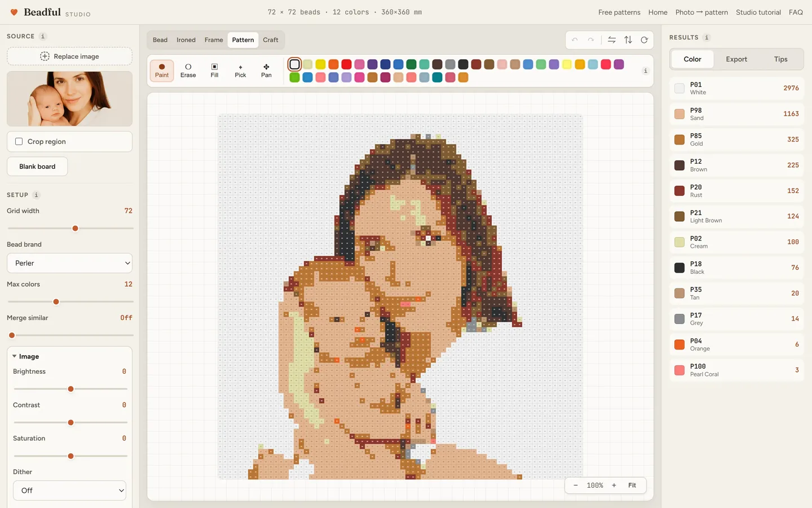812x508 pixels.
Task: Open the Export results tab
Action: tap(736, 59)
